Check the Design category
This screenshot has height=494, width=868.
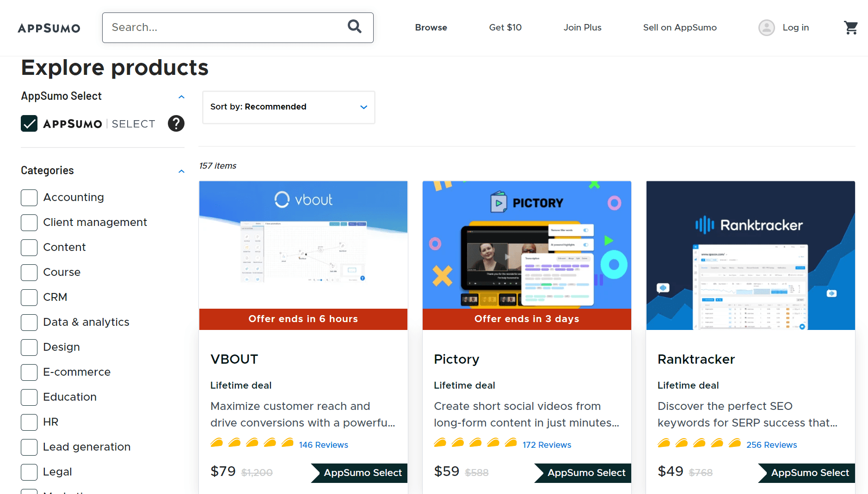pyautogui.click(x=29, y=347)
